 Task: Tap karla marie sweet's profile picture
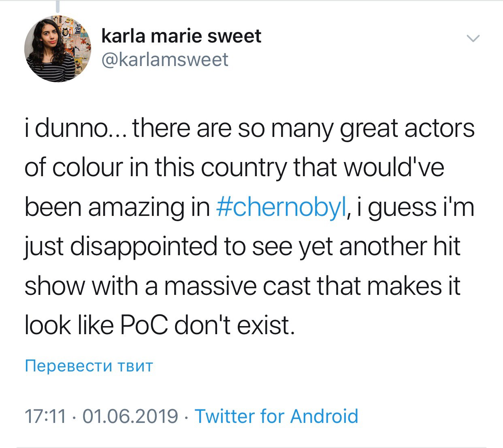point(58,48)
